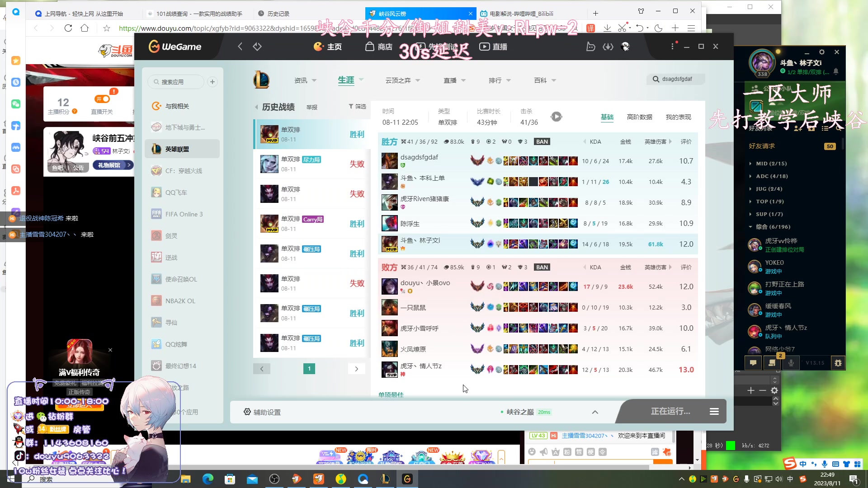The image size is (868, 488).
Task: Open 辅助设置 assist settings gear
Action: 247,412
